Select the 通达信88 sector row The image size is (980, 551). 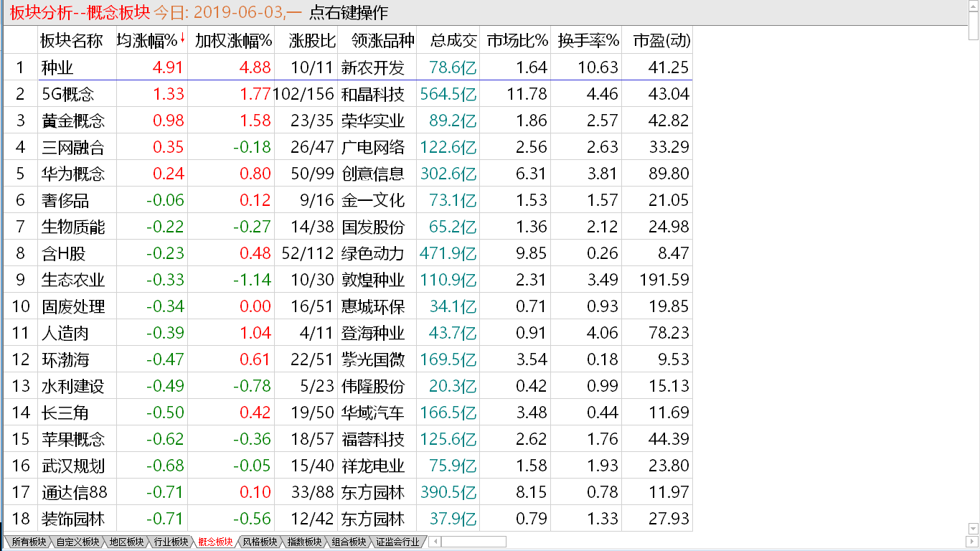pos(348,492)
